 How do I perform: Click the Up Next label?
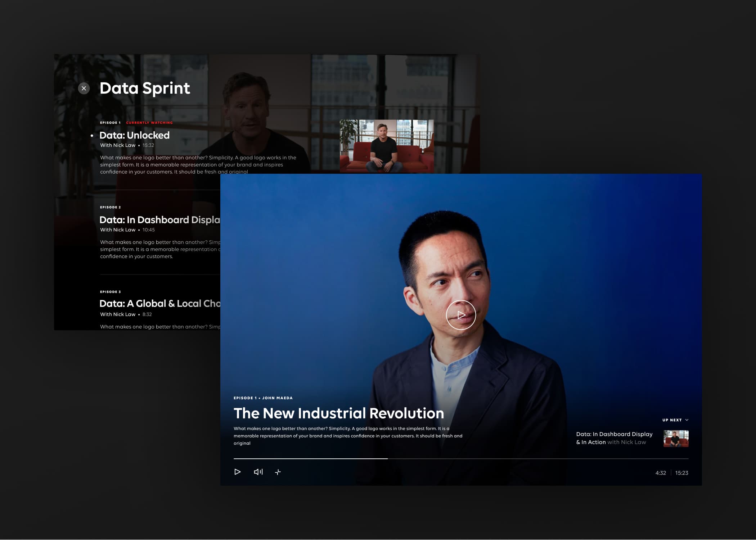[x=672, y=420]
